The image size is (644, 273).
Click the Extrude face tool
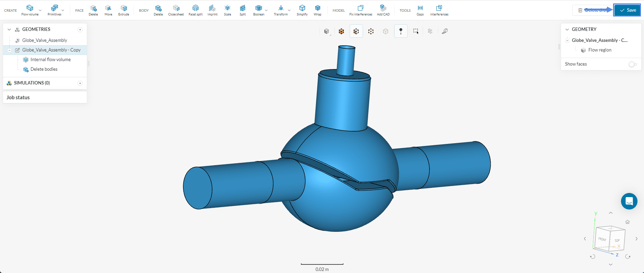point(124,10)
